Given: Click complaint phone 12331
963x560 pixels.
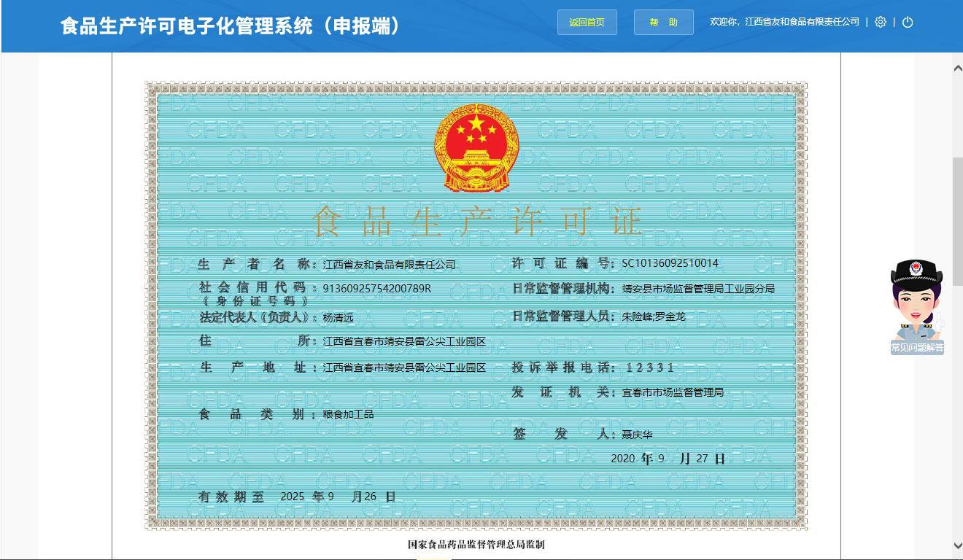Looking at the screenshot, I should click(x=650, y=367).
